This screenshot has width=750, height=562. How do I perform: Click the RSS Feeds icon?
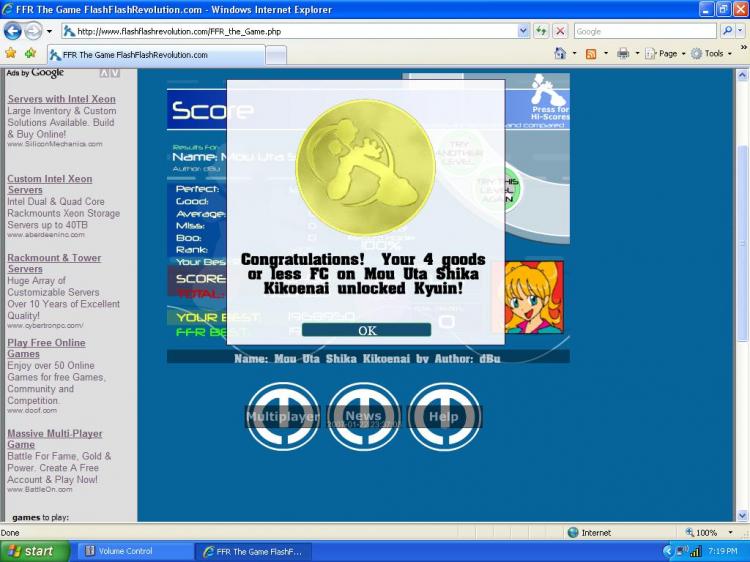[591, 54]
